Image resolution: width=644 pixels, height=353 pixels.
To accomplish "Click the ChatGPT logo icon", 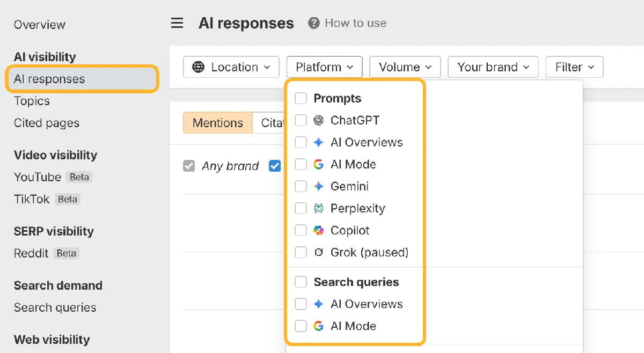I will tap(319, 120).
